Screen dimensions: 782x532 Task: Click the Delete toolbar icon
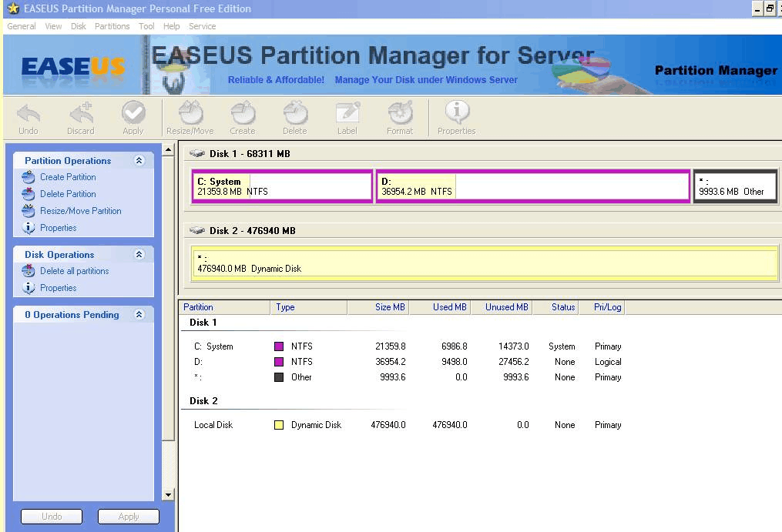tap(295, 112)
